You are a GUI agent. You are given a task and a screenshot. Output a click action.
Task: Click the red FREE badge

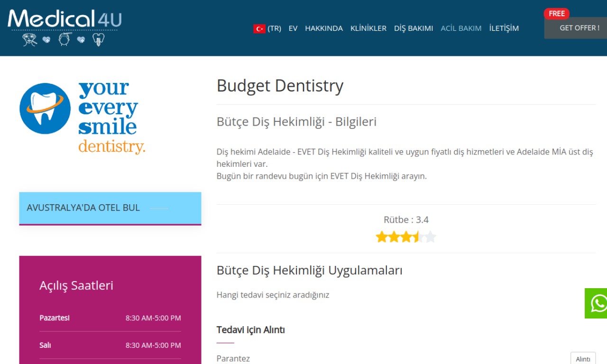(x=556, y=14)
